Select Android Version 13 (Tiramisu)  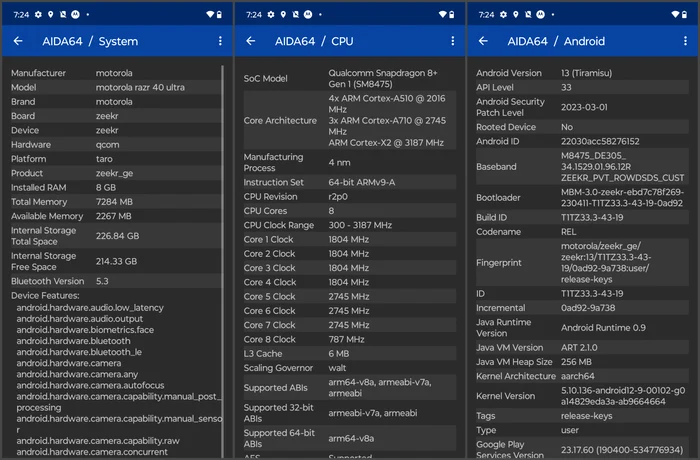pyautogui.click(x=587, y=73)
